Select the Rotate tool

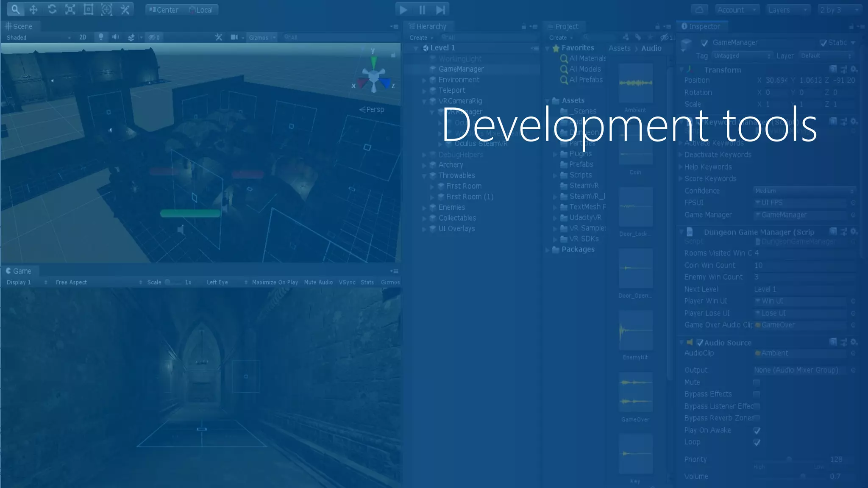(x=52, y=9)
